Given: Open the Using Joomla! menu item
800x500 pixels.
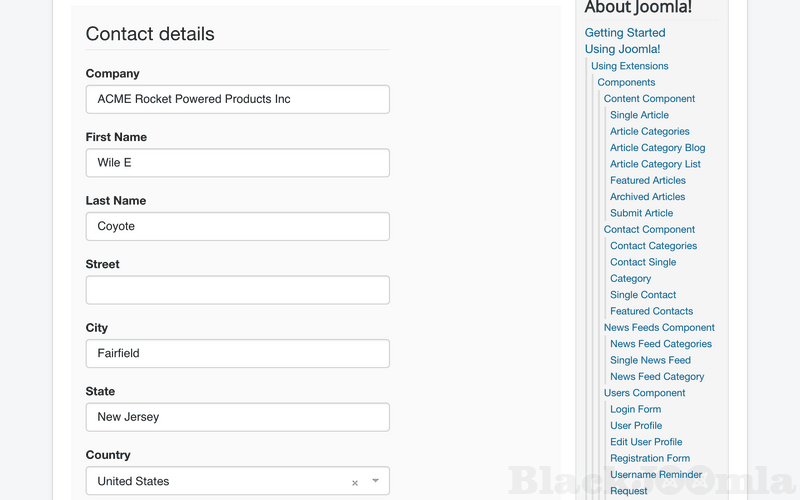Looking at the screenshot, I should coord(622,49).
